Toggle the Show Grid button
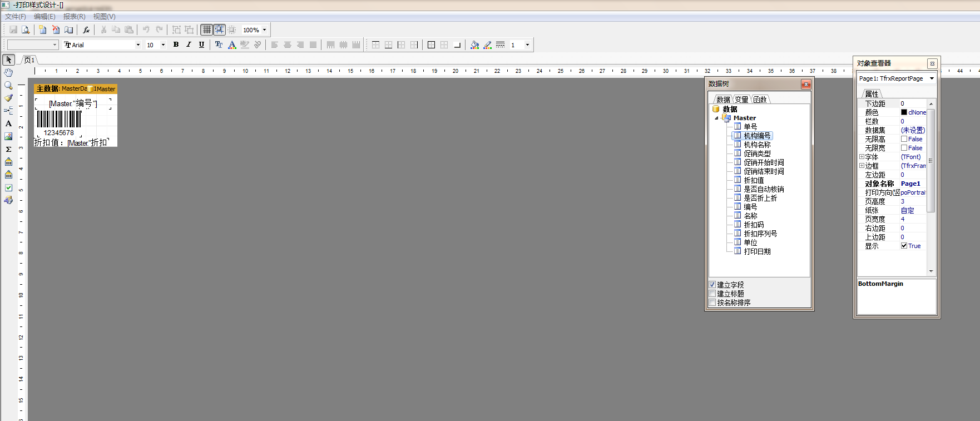The height and width of the screenshot is (421, 980). tap(206, 30)
